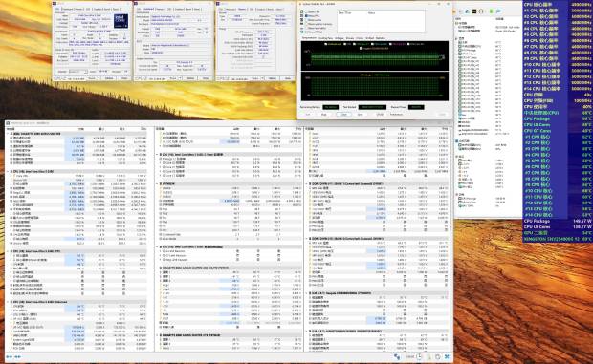Click the green download icon in AIDA64 toolbar

click(491, 11)
